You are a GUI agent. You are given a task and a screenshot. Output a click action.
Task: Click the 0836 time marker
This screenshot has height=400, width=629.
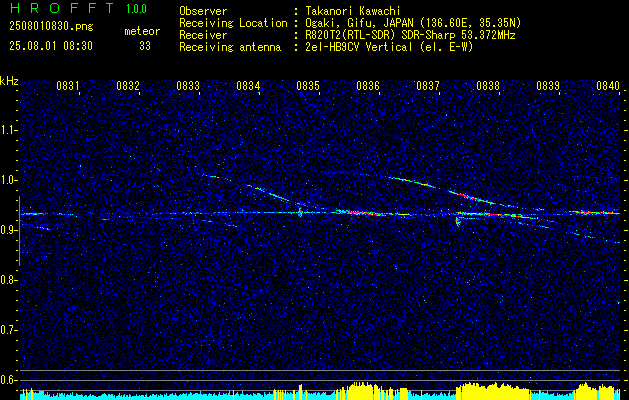(x=368, y=86)
